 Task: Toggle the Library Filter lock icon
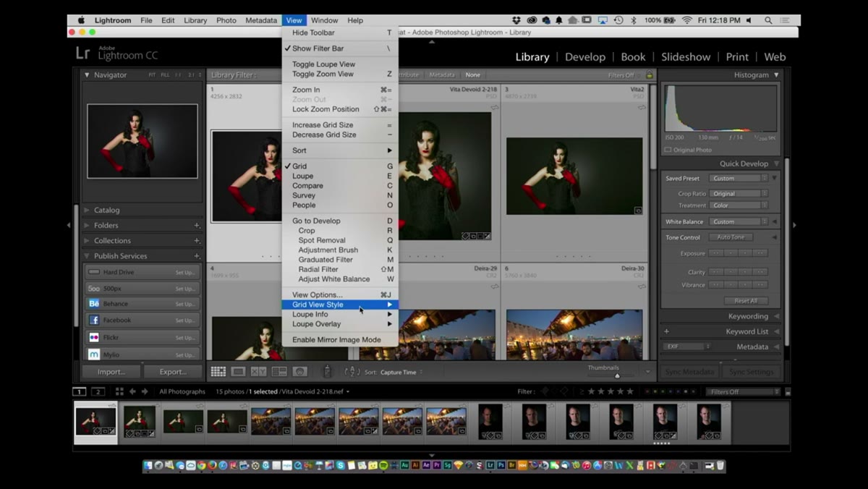point(649,75)
